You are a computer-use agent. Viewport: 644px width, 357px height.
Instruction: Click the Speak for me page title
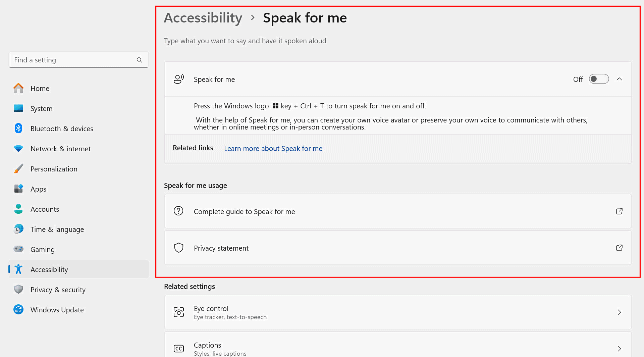[x=305, y=18]
